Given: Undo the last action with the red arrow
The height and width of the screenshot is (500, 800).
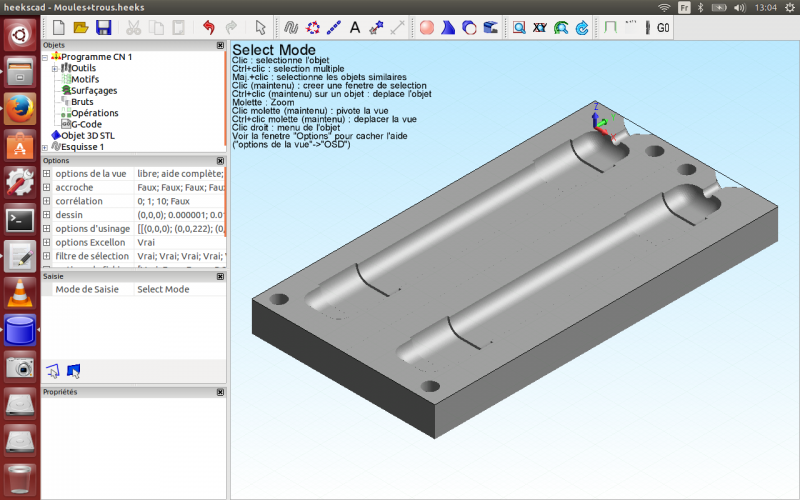Looking at the screenshot, I should pyautogui.click(x=209, y=28).
